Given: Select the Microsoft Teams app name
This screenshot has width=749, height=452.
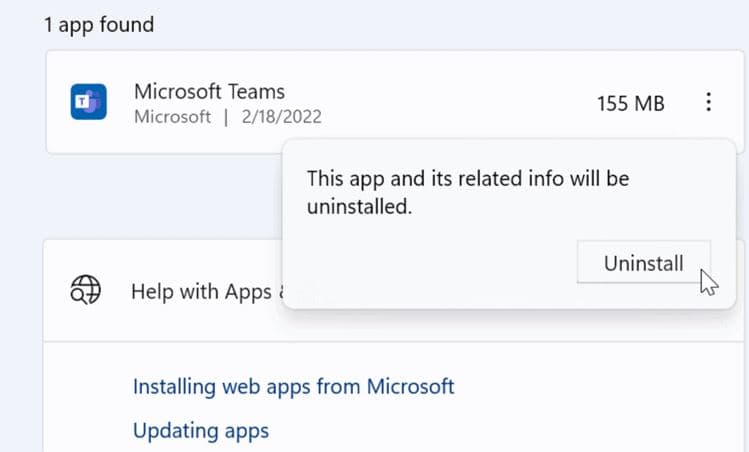Looking at the screenshot, I should (x=209, y=91).
